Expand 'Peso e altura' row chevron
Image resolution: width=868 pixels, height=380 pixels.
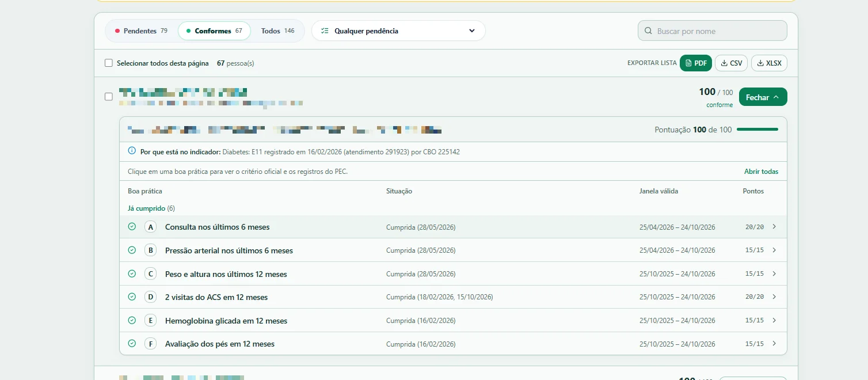[x=774, y=273]
